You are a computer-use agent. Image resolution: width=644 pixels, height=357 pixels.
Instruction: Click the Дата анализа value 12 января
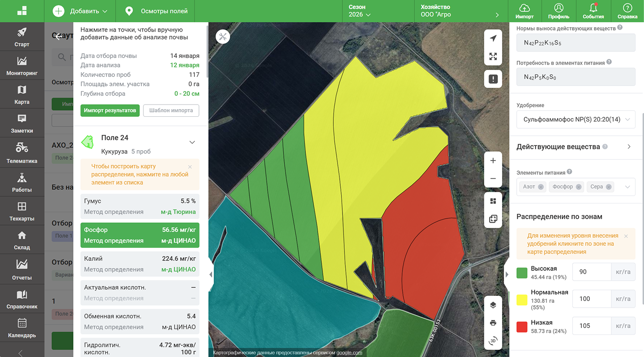[185, 65]
